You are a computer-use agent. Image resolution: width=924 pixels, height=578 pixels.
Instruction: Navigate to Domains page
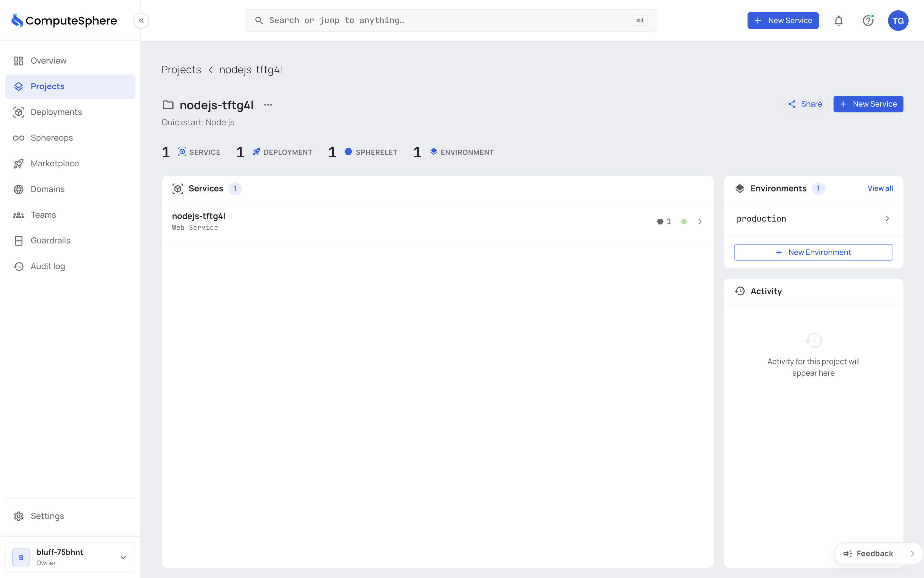click(x=70, y=189)
